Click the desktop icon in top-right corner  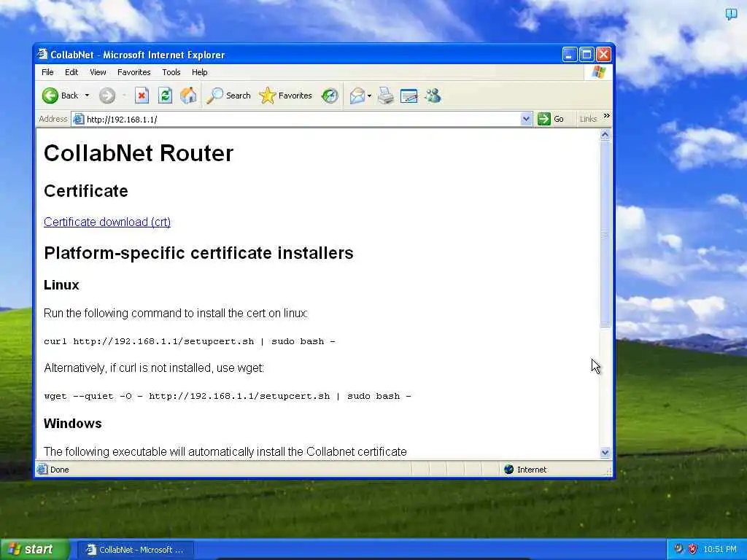coord(731,14)
